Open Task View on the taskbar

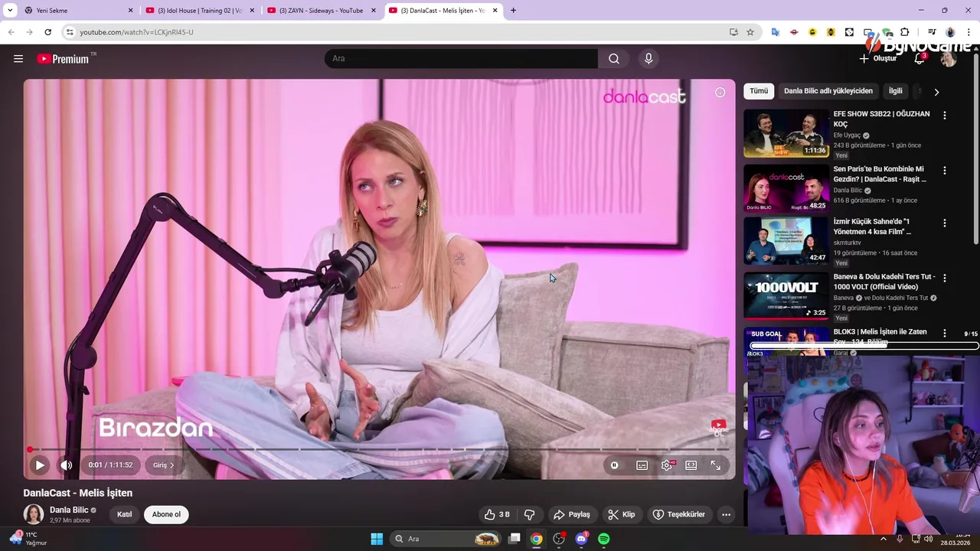(514, 539)
